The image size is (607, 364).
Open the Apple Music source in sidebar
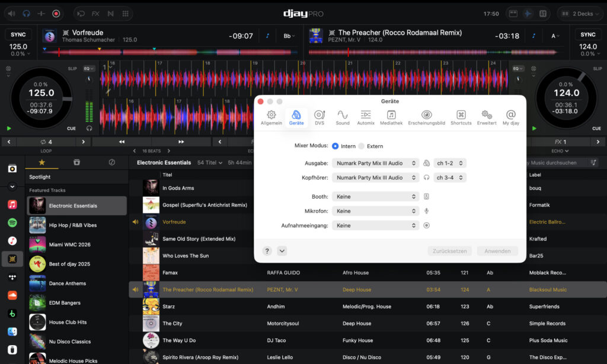[12, 204]
